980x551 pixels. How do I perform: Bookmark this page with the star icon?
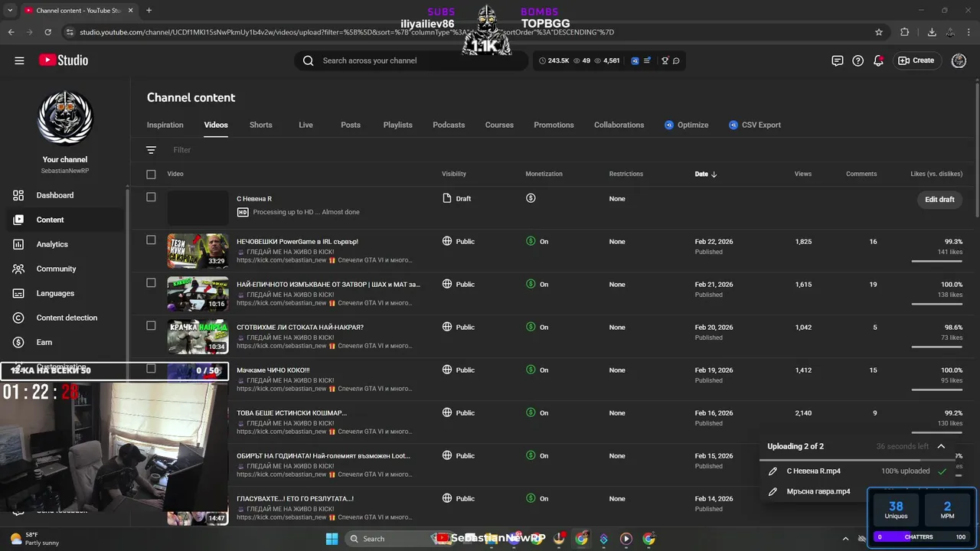point(879,32)
